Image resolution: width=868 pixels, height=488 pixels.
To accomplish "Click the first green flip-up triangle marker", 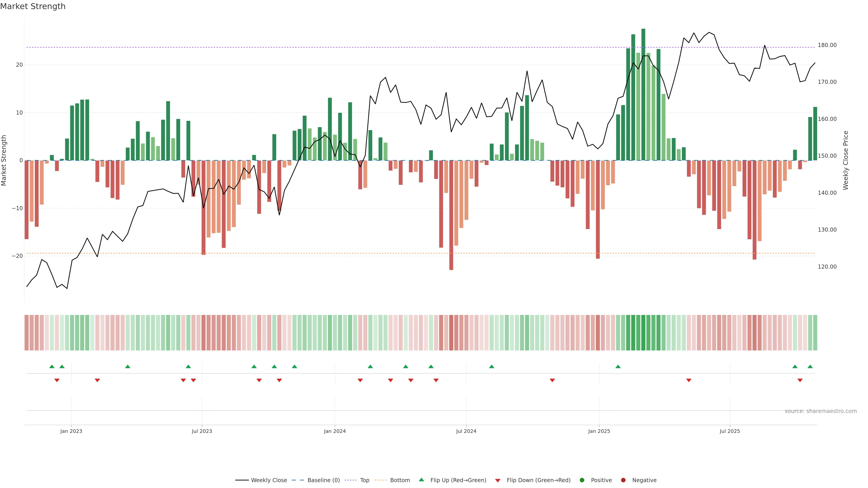I will click(x=52, y=366).
